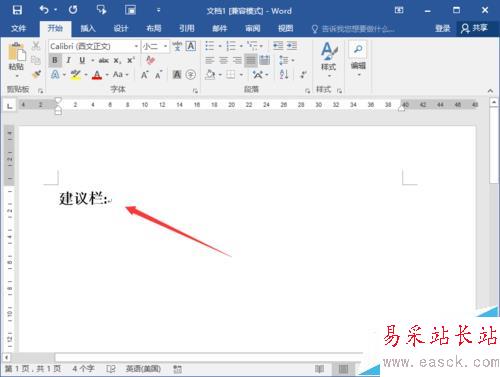Apply character shading

(177, 74)
